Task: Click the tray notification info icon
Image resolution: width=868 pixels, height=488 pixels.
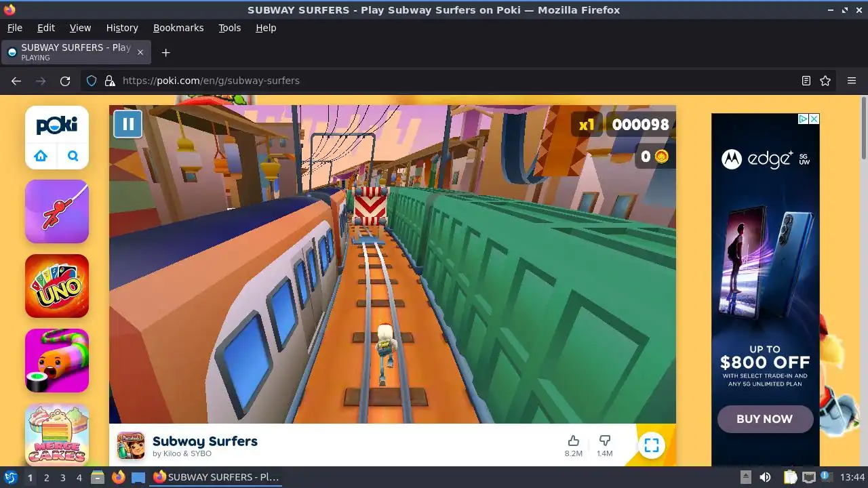Action: coord(827,477)
